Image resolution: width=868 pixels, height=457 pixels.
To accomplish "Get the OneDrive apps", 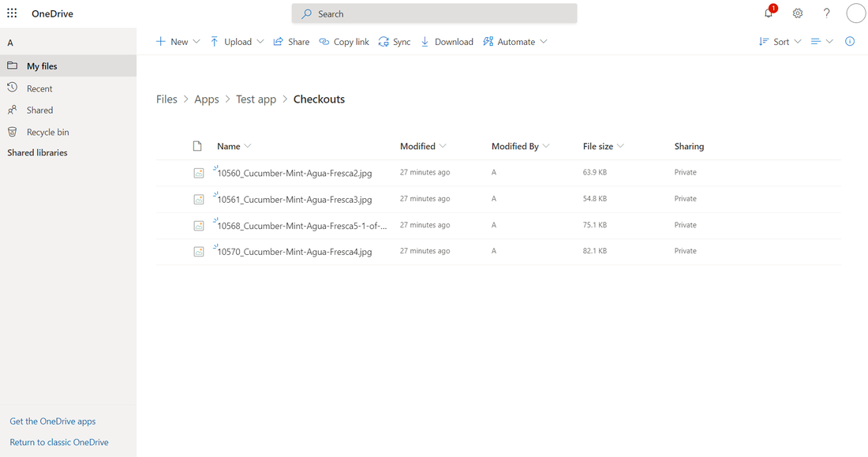I will (x=52, y=421).
